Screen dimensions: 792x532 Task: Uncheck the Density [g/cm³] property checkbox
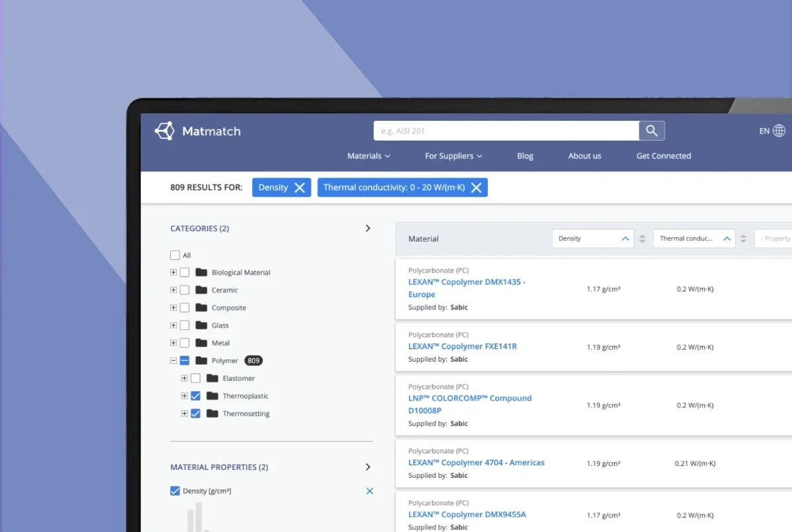point(175,490)
